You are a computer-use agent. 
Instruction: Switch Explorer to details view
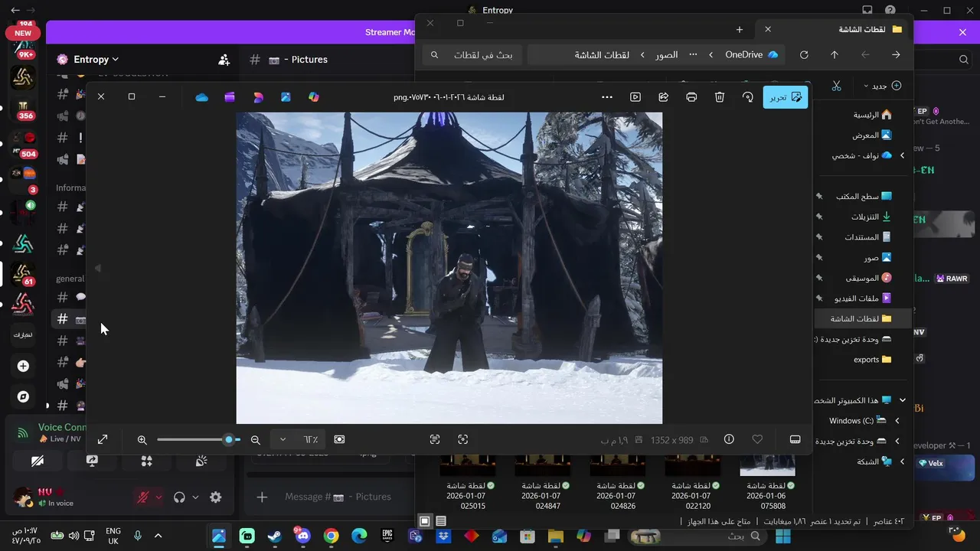pos(441,521)
